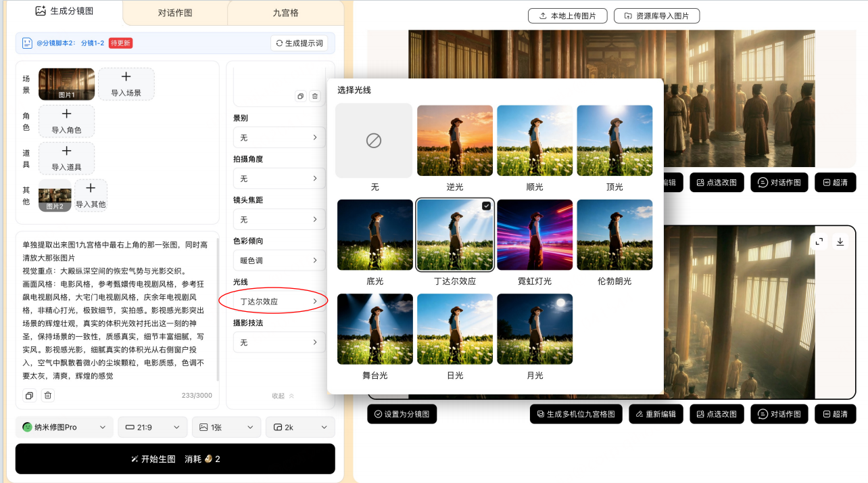Screen dimensions: 868x483
Task: Enable 设置为分镜图 for this image
Action: [x=402, y=413]
